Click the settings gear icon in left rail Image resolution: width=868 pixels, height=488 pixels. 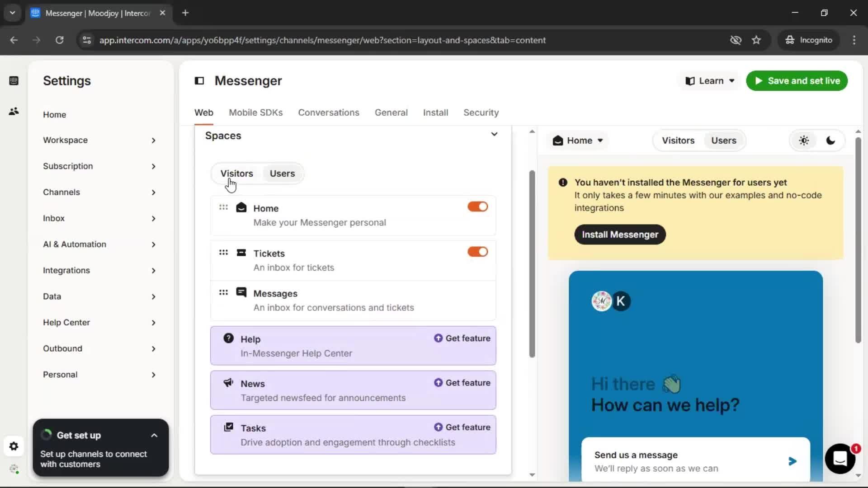tap(14, 446)
